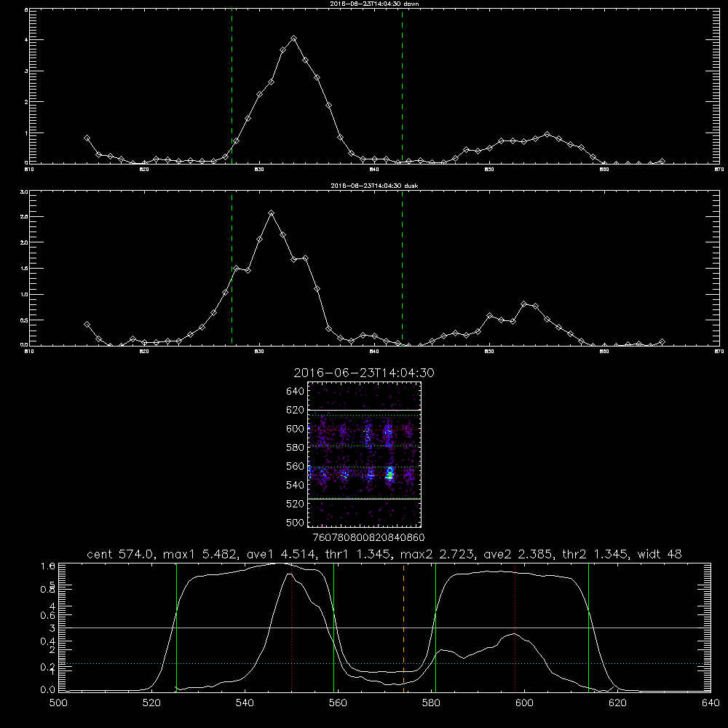Click the heatmap y-axis label '520'
728x728 pixels.
tap(296, 504)
